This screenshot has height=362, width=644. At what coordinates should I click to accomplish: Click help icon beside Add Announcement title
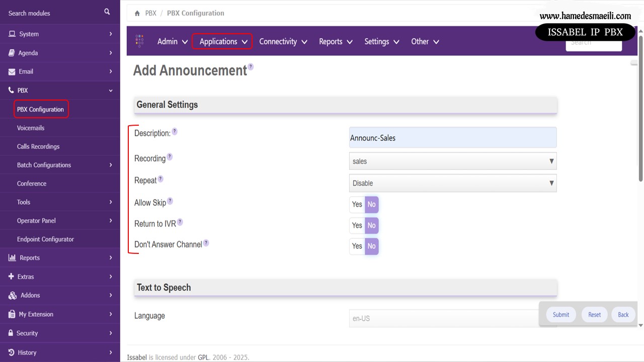tap(251, 66)
